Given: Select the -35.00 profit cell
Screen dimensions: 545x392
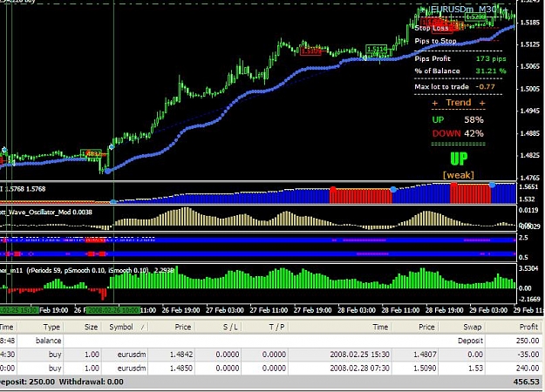Looking at the screenshot, I should 528,355.
